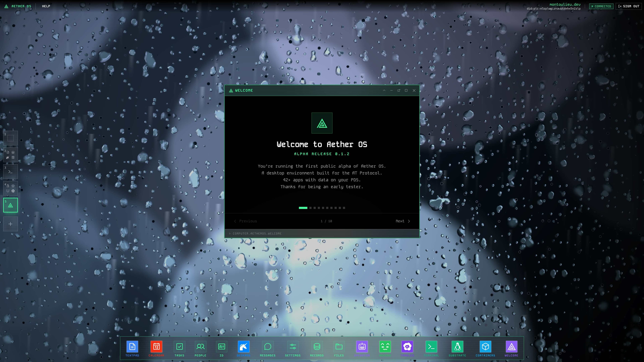Switch to workspace 3 in the sidebar
644x362 pixels.
(10, 171)
